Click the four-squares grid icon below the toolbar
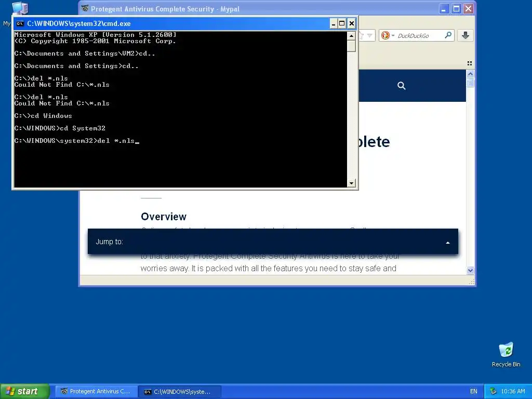 [470, 63]
